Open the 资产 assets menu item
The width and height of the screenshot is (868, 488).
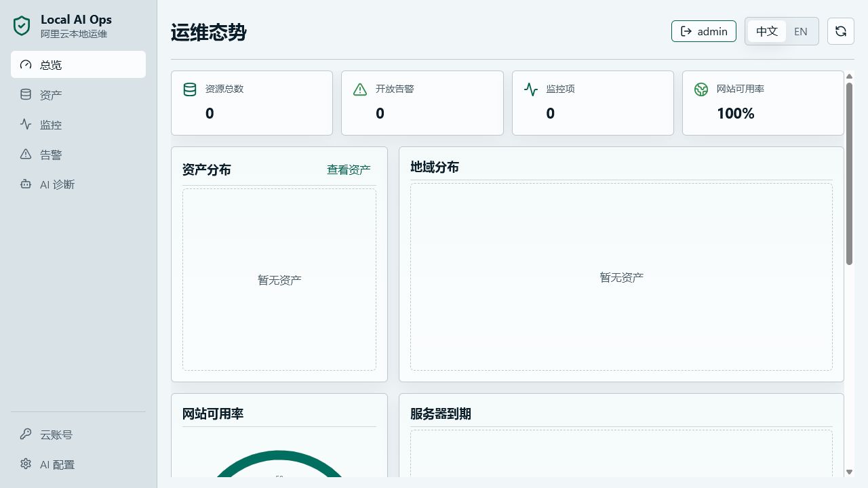(78, 95)
